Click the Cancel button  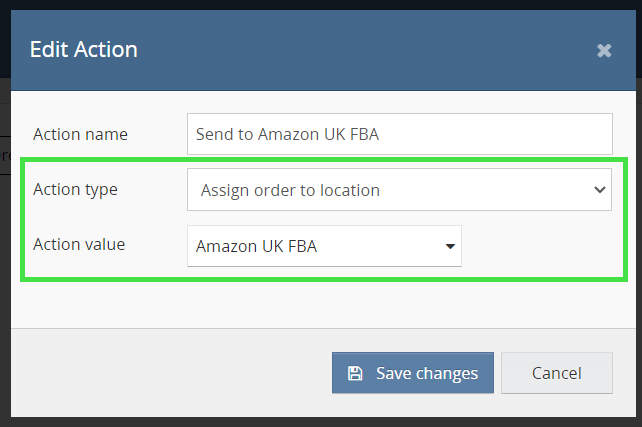pyautogui.click(x=556, y=373)
